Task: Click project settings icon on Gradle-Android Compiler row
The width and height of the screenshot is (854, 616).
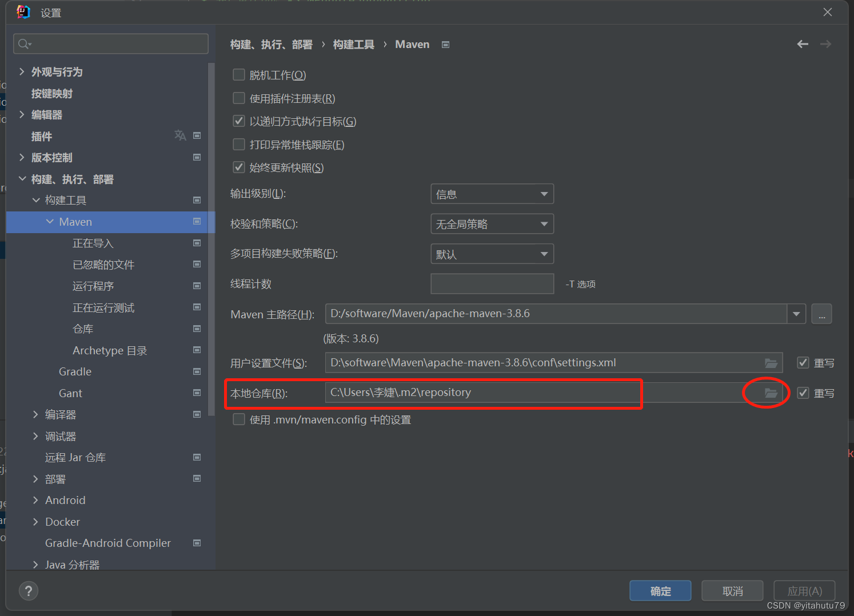Action: click(197, 543)
